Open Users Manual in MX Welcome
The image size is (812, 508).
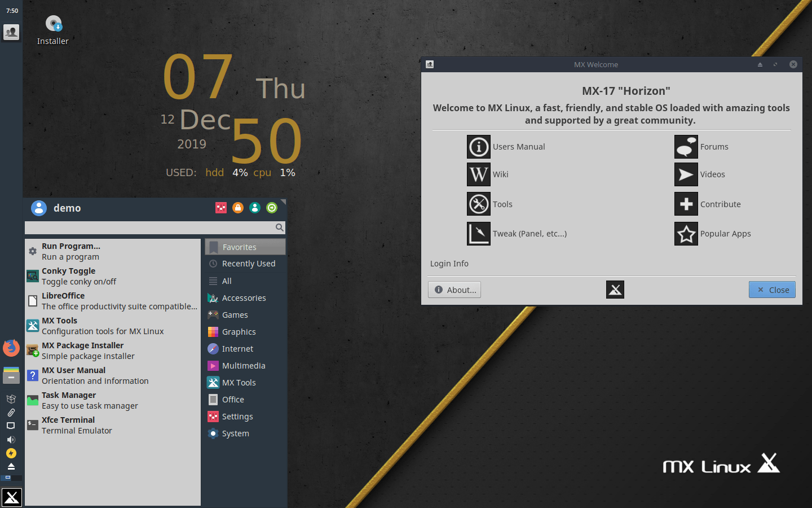[x=479, y=147]
